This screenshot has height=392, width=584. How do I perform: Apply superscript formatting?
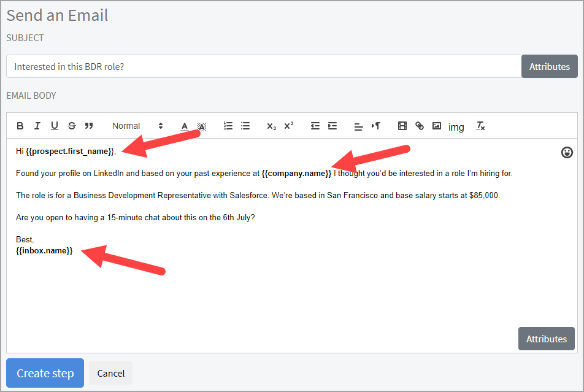pos(288,126)
